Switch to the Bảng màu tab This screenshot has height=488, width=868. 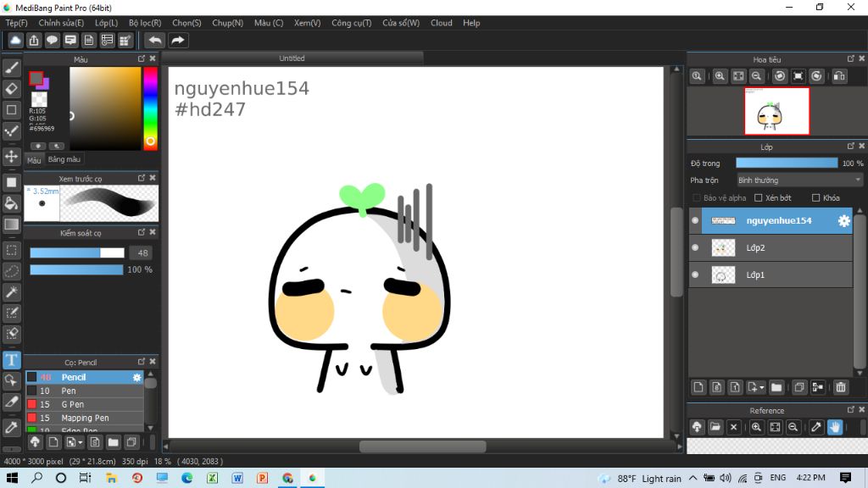click(x=64, y=159)
